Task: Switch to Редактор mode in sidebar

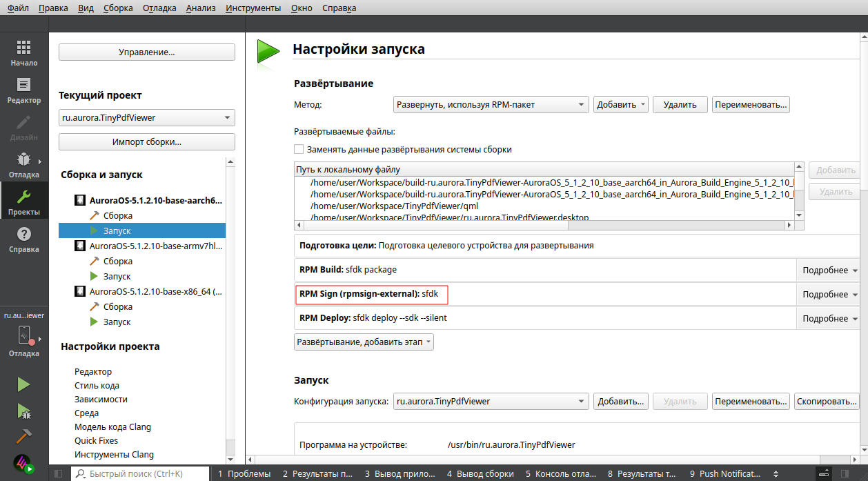Action: pyautogui.click(x=24, y=90)
